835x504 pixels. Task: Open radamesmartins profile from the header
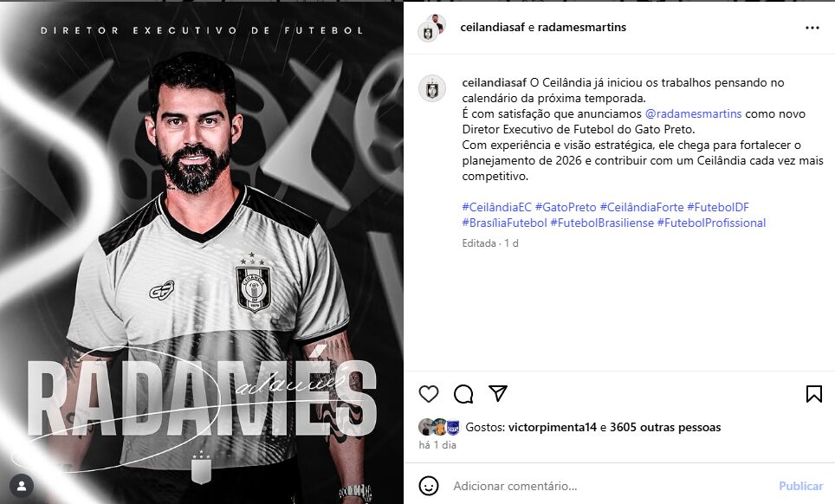coord(581,27)
